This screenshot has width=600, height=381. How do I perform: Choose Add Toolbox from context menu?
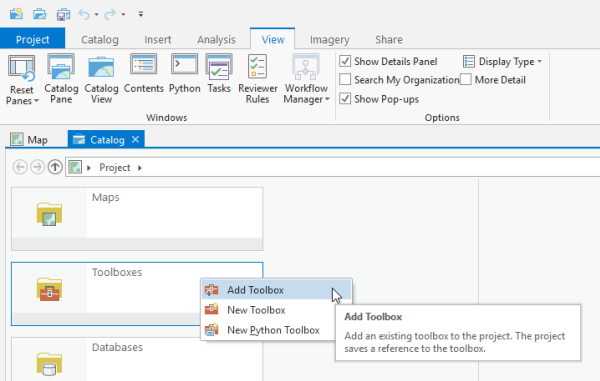click(276, 290)
